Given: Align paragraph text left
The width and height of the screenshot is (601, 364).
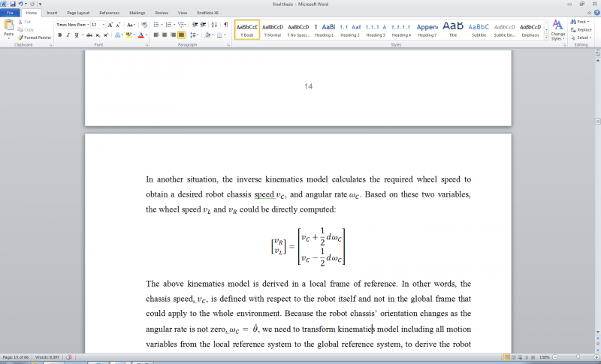Looking at the screenshot, I should point(156,35).
